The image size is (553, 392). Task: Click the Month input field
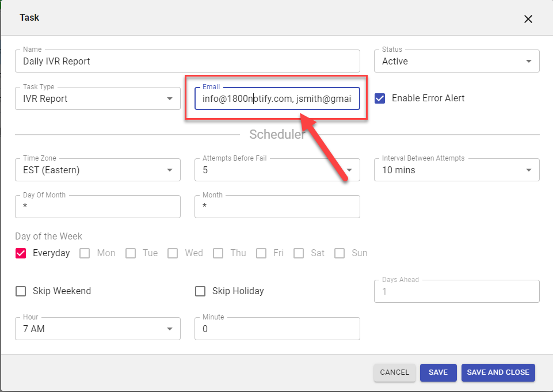277,207
